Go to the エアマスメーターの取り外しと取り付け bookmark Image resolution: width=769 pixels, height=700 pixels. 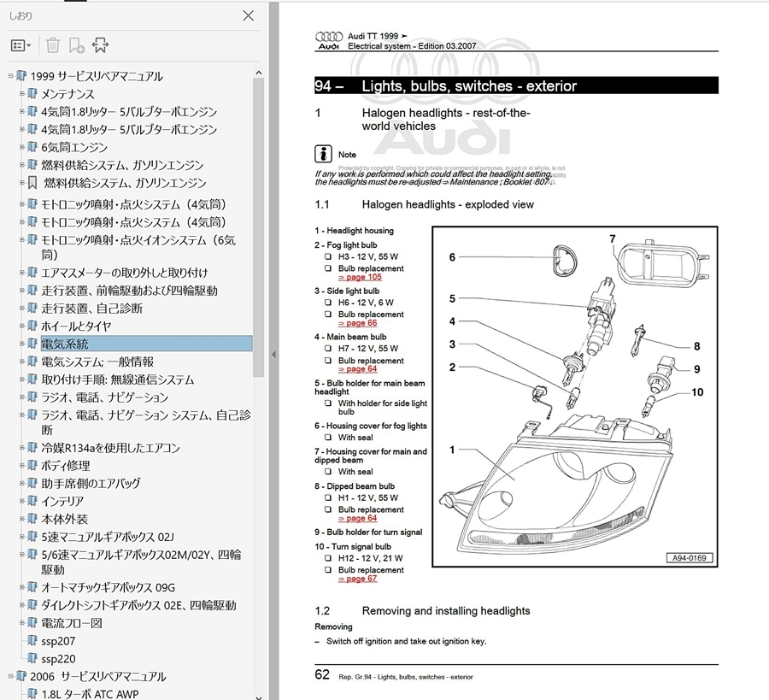(x=124, y=273)
